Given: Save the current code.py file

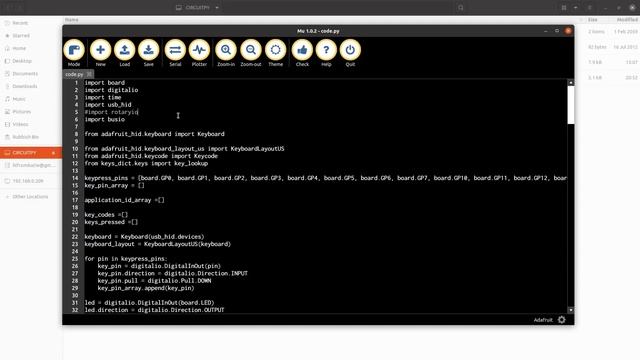Looking at the screenshot, I should tap(149, 53).
